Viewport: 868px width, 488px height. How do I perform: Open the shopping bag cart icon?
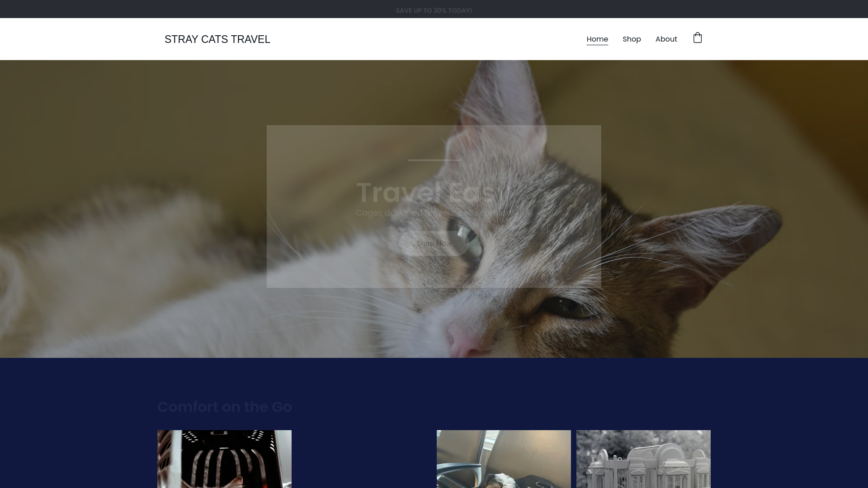[698, 38]
